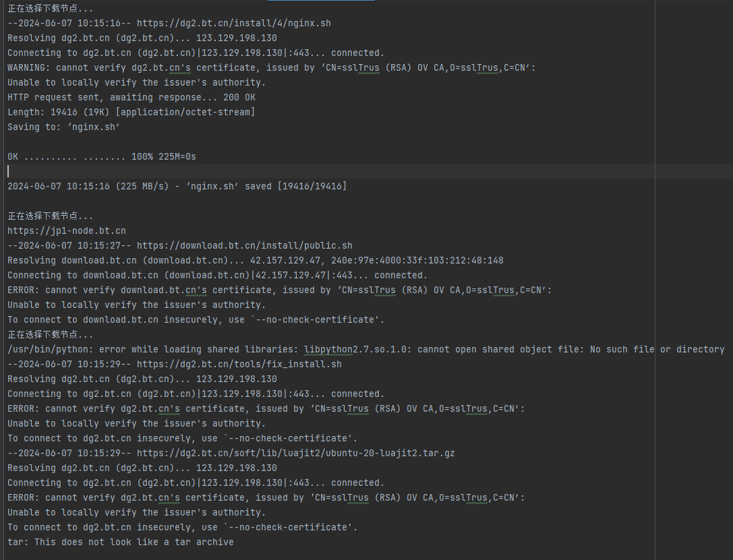Viewport: 733px width, 560px height.
Task: Open the dg2.bt.cn fix_install.sh URL
Action: pyautogui.click(x=239, y=365)
